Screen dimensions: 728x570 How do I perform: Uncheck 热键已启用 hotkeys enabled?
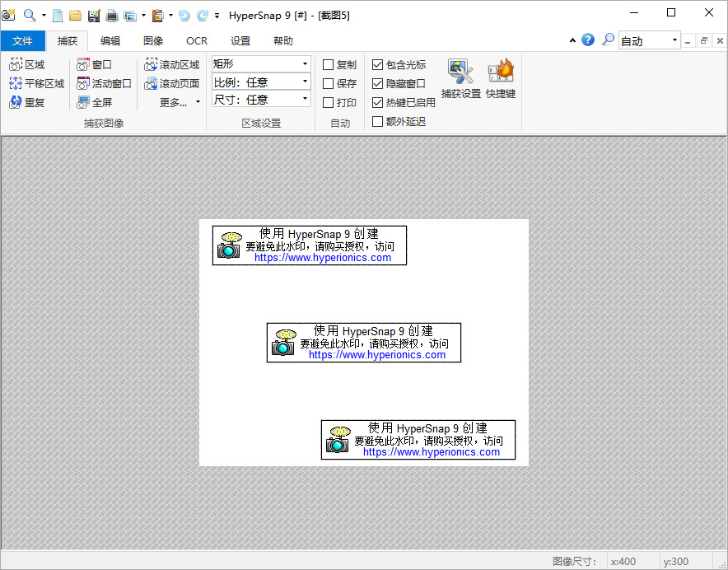click(x=377, y=102)
